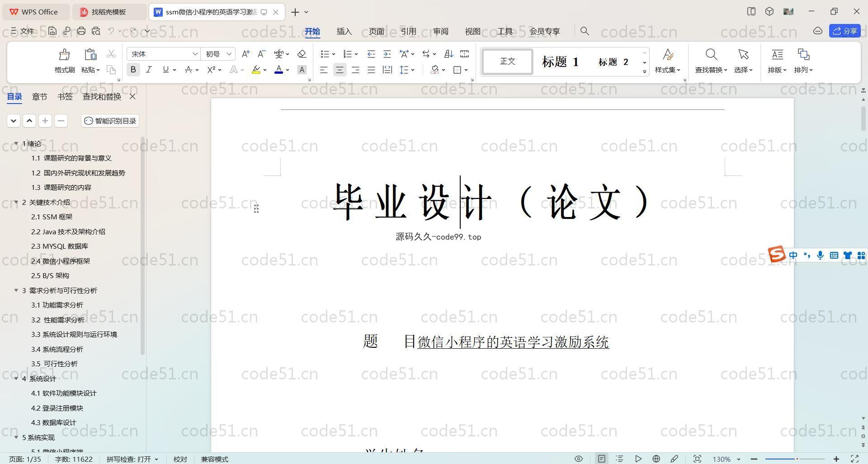Click the increase indent icon
This screenshot has width=868, height=464.
(387, 54)
